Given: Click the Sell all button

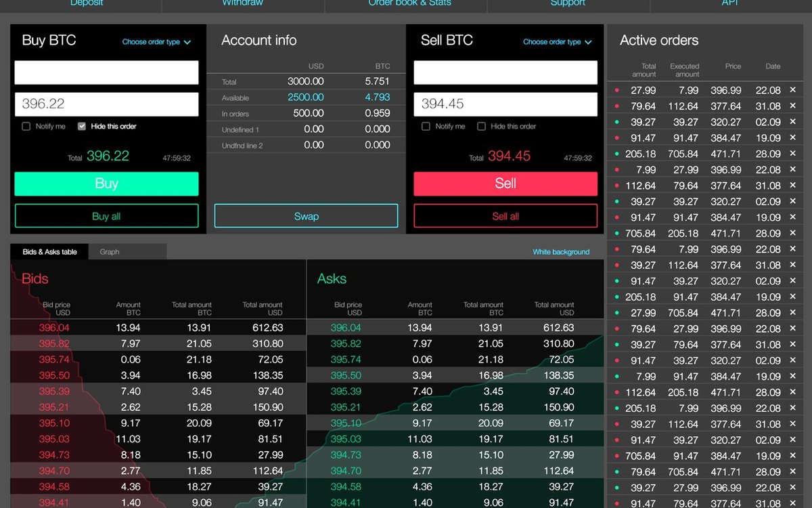Looking at the screenshot, I should pyautogui.click(x=505, y=216).
